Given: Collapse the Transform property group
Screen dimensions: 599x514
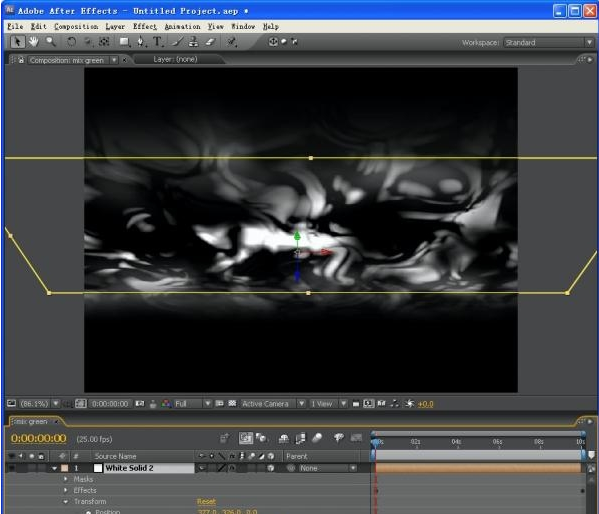Looking at the screenshot, I should [x=65, y=501].
